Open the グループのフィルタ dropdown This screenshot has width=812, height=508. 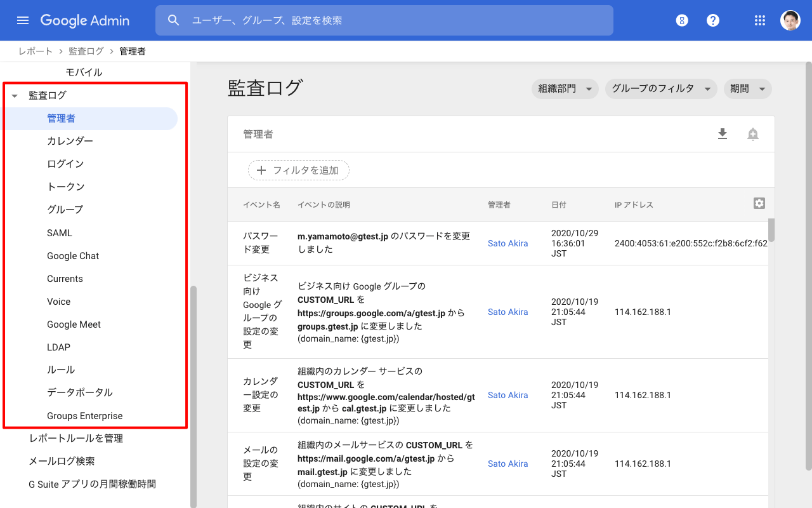point(661,89)
